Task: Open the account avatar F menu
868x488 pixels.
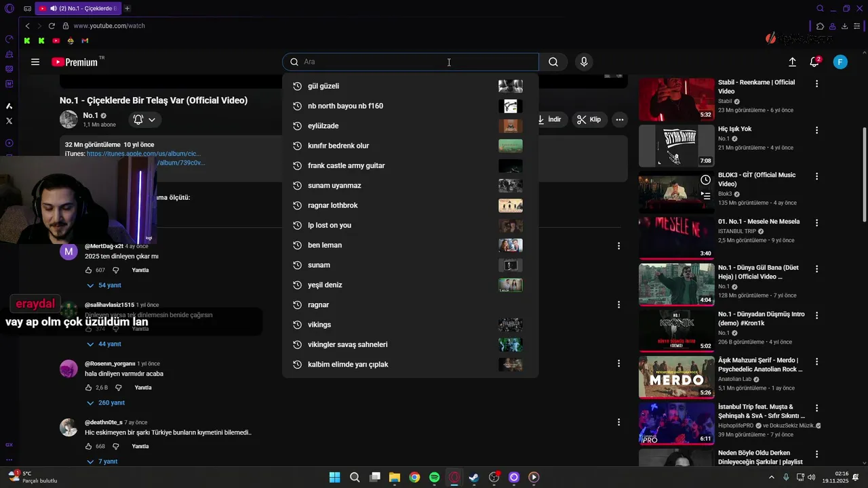Action: (x=840, y=62)
